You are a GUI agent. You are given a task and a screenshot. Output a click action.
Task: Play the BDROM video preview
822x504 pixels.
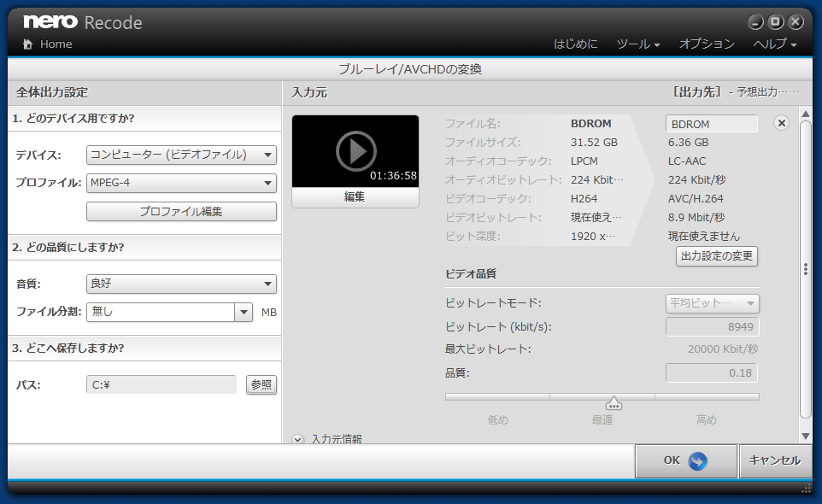(356, 151)
